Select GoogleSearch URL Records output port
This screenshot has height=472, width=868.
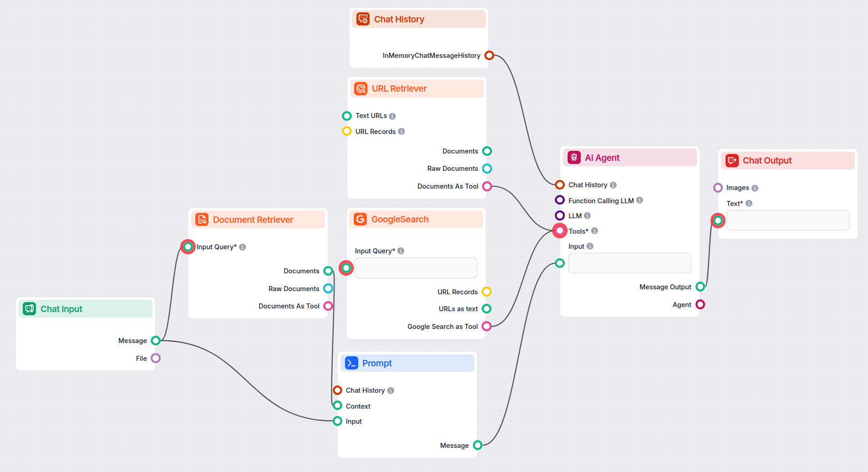click(487, 292)
